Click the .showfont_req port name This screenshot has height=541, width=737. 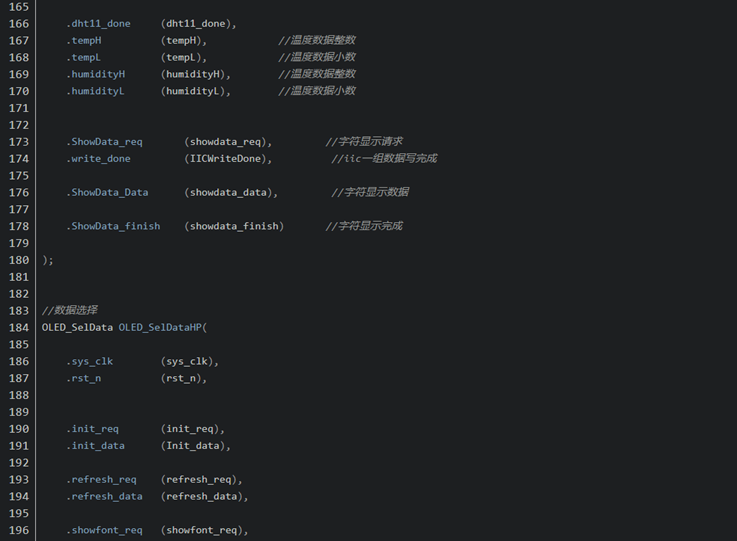pyautogui.click(x=104, y=530)
